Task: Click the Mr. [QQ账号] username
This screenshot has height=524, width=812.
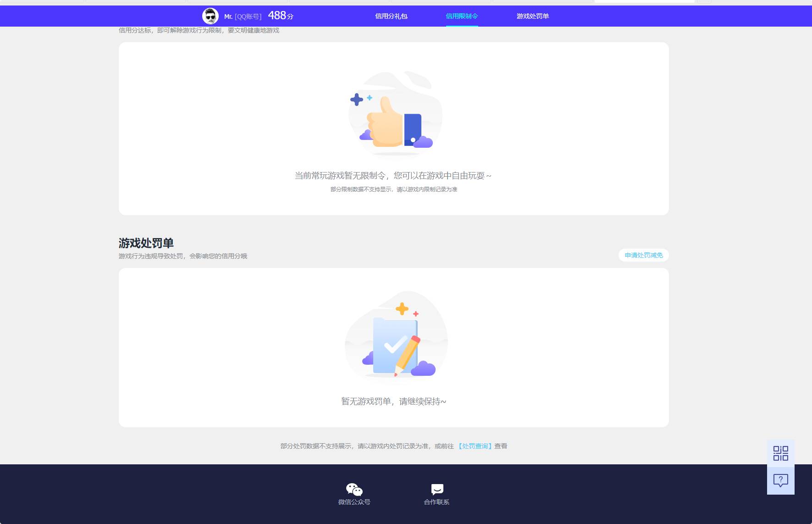Action: coord(243,16)
